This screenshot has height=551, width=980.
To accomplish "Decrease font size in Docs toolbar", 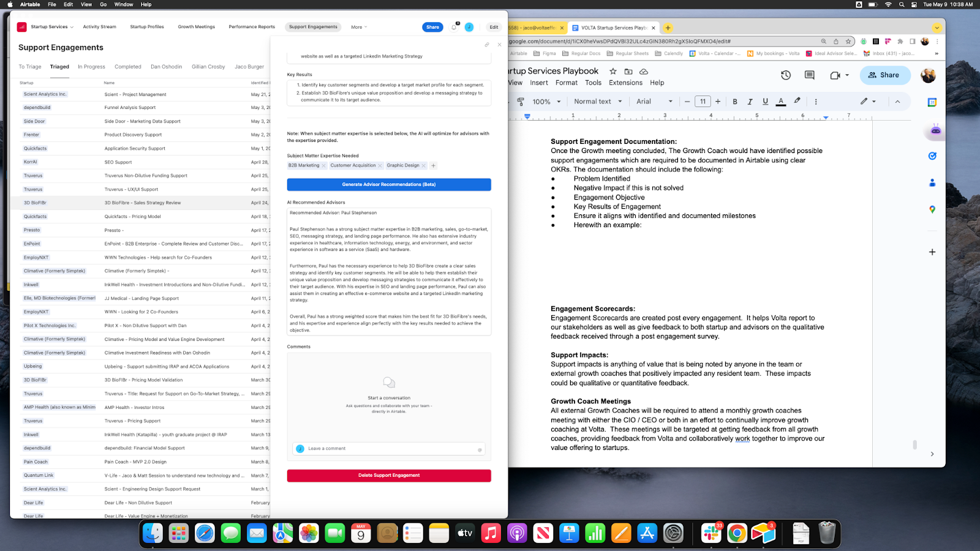I will tap(687, 102).
